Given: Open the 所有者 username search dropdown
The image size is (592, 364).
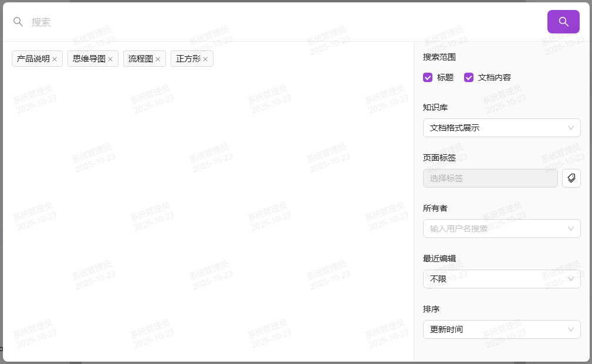Looking at the screenshot, I should coord(502,229).
